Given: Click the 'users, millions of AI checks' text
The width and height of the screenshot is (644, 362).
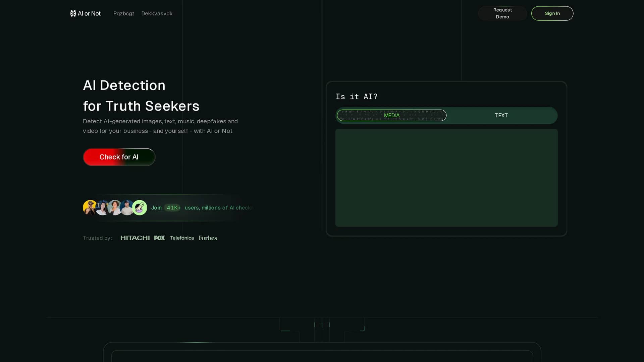Looking at the screenshot, I should [219, 208].
